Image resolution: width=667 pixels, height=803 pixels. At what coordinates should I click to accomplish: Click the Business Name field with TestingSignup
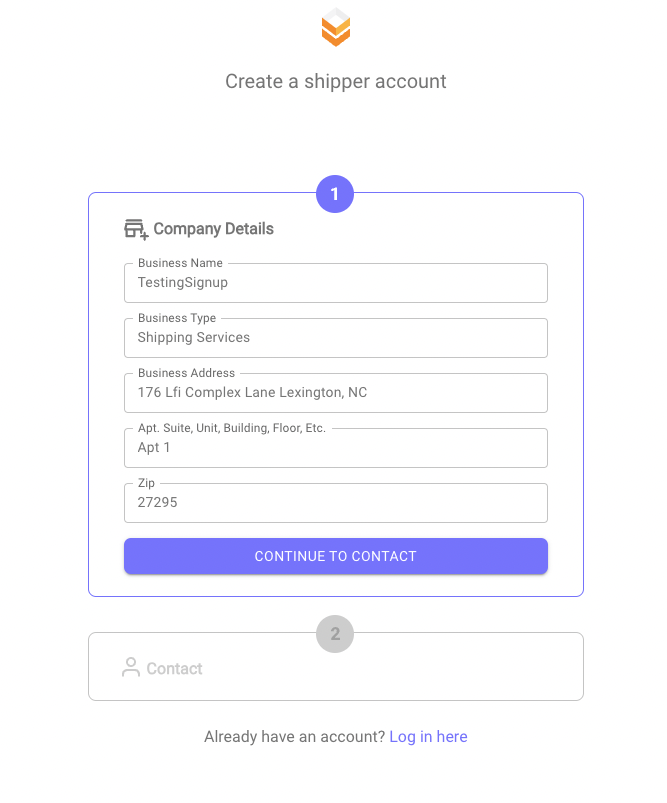point(336,283)
